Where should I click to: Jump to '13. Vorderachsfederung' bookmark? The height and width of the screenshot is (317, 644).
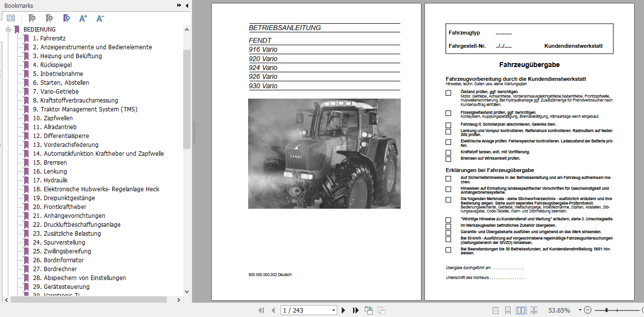(65, 145)
